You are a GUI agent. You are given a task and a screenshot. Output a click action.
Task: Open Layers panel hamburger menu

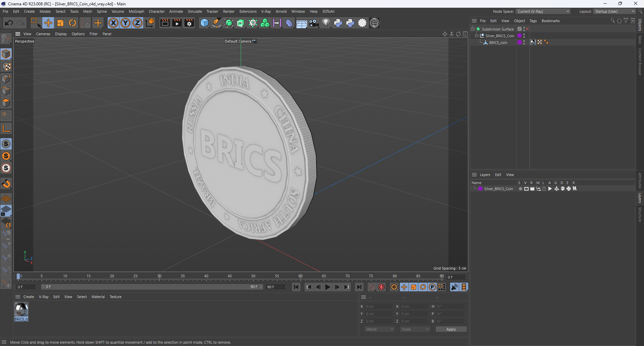pyautogui.click(x=474, y=175)
